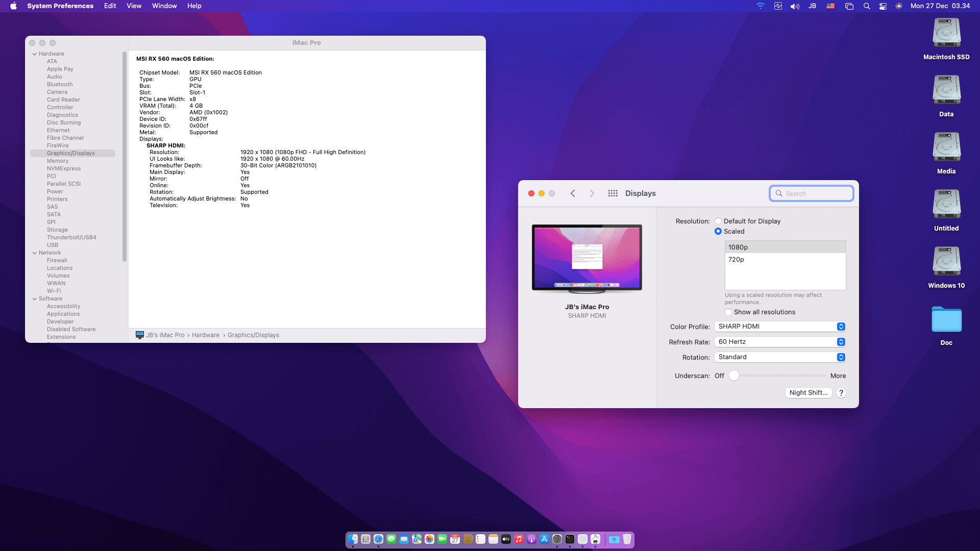Click the display preview thumbnail
980x551 pixels.
(587, 259)
